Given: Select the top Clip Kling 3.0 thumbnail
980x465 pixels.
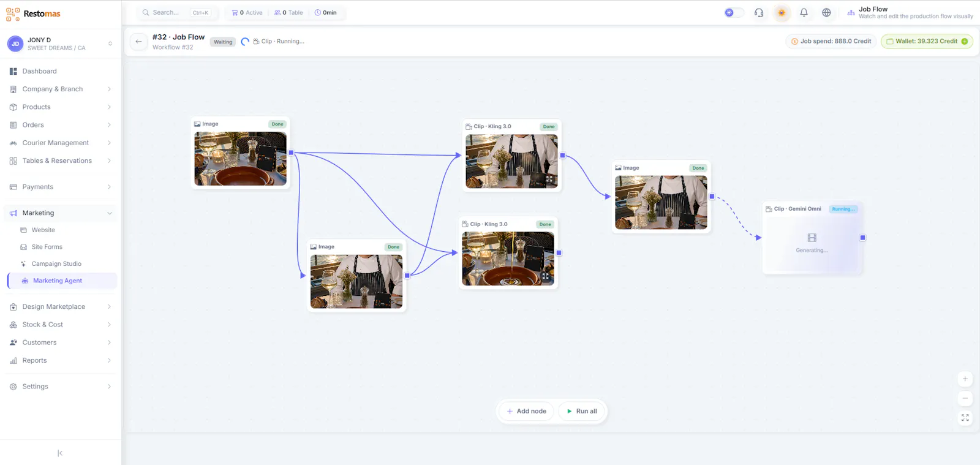Looking at the screenshot, I should click(511, 161).
